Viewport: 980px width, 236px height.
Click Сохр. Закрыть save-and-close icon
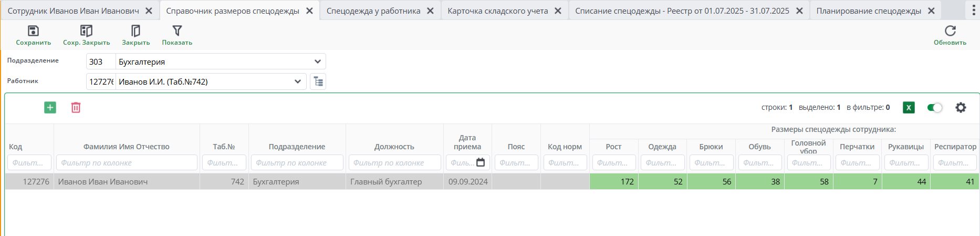point(86,31)
